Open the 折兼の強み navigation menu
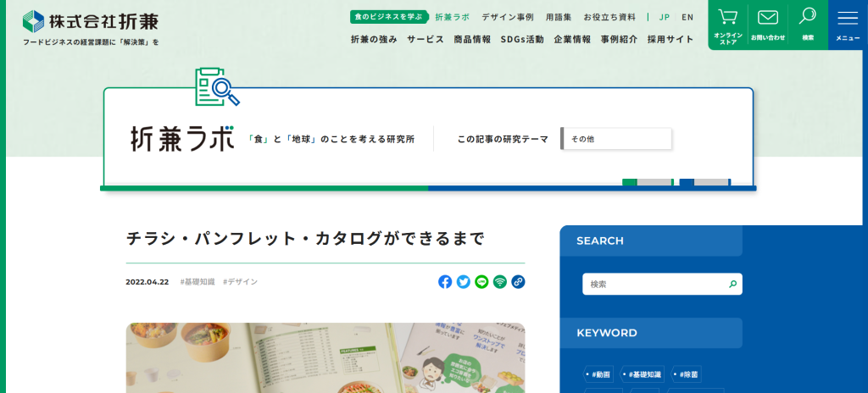 [x=373, y=39]
